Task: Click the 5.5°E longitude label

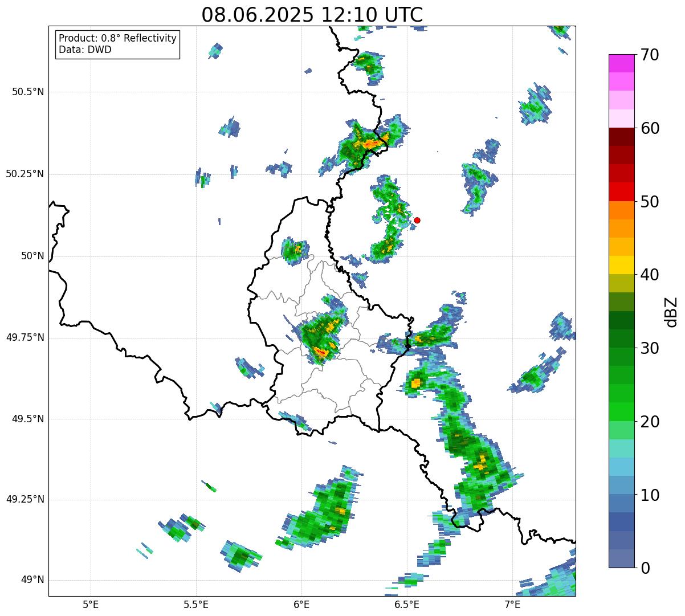Action: coord(196,604)
